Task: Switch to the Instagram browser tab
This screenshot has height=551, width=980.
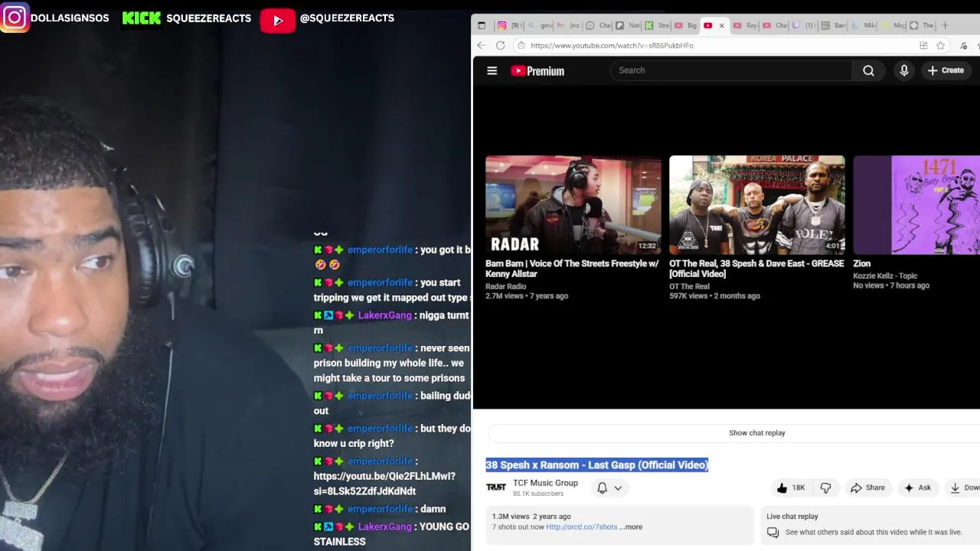Action: click(509, 25)
